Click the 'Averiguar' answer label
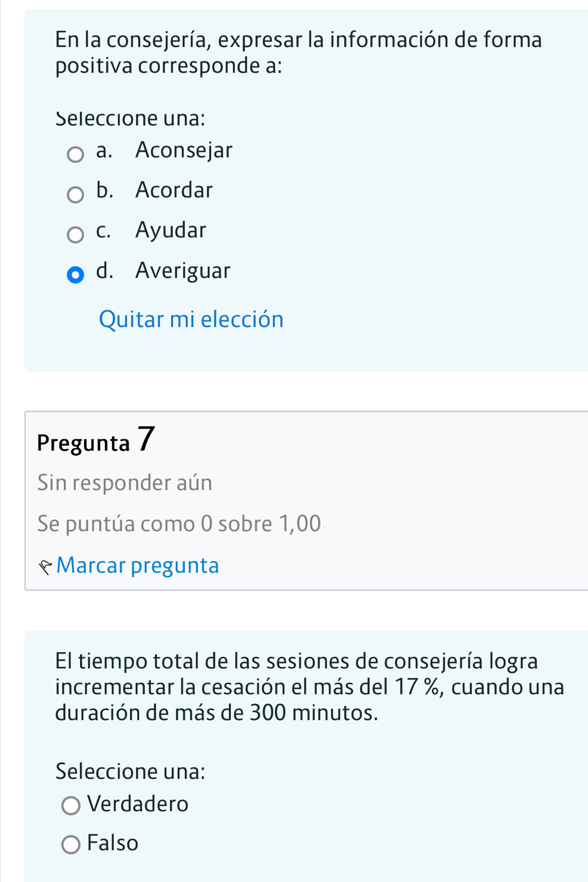 tap(182, 271)
